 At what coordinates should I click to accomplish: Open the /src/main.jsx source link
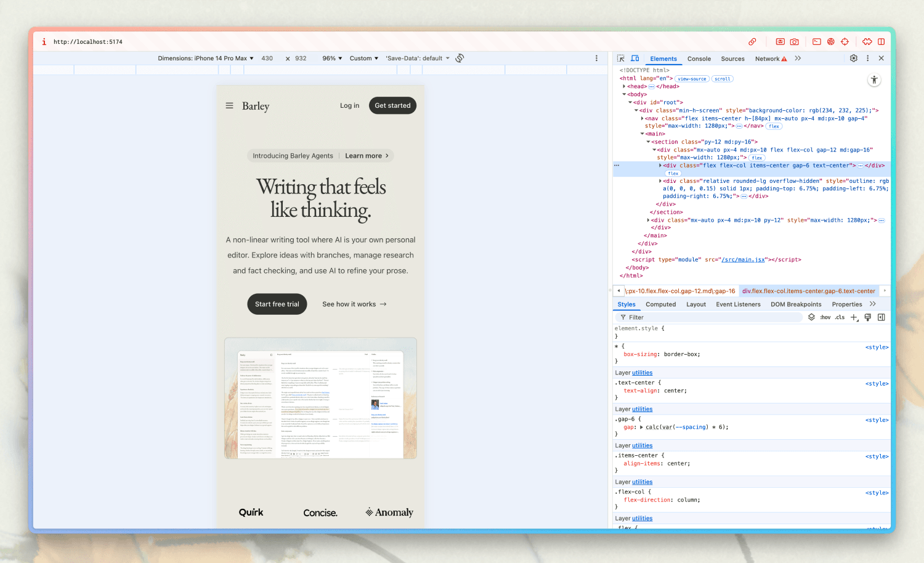(x=743, y=260)
